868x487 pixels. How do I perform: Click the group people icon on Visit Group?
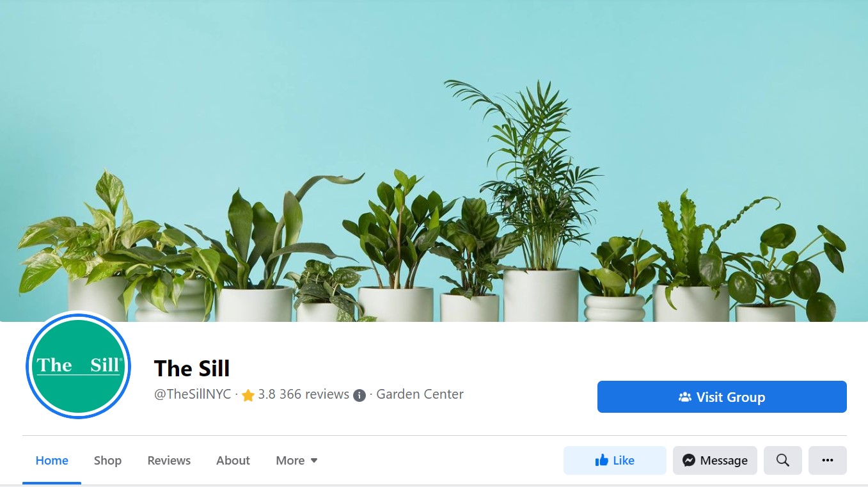(685, 397)
